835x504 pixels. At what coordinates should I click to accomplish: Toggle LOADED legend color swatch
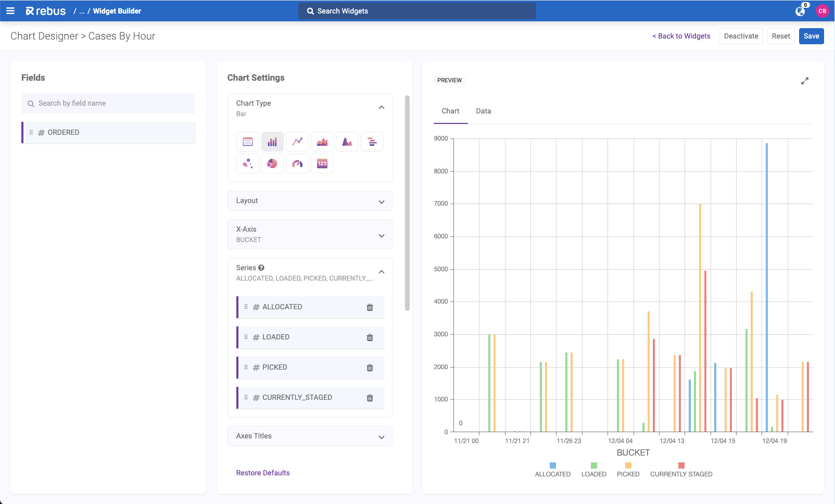click(594, 465)
